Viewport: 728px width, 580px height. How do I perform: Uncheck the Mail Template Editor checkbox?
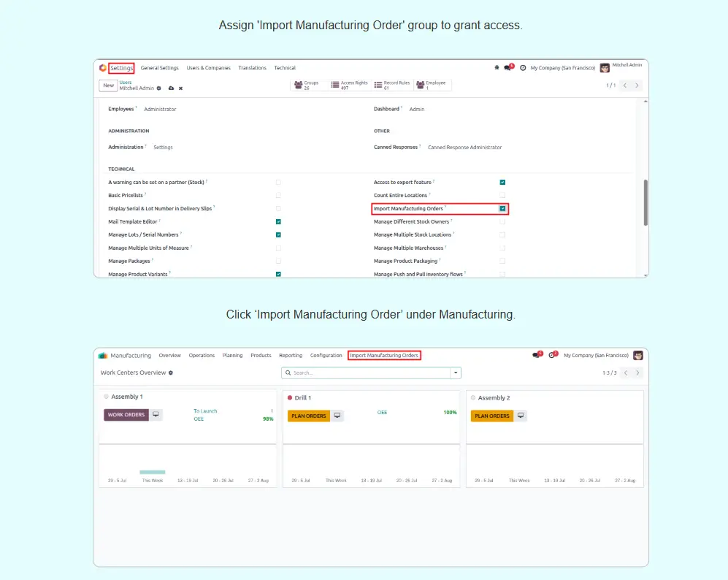tap(278, 221)
